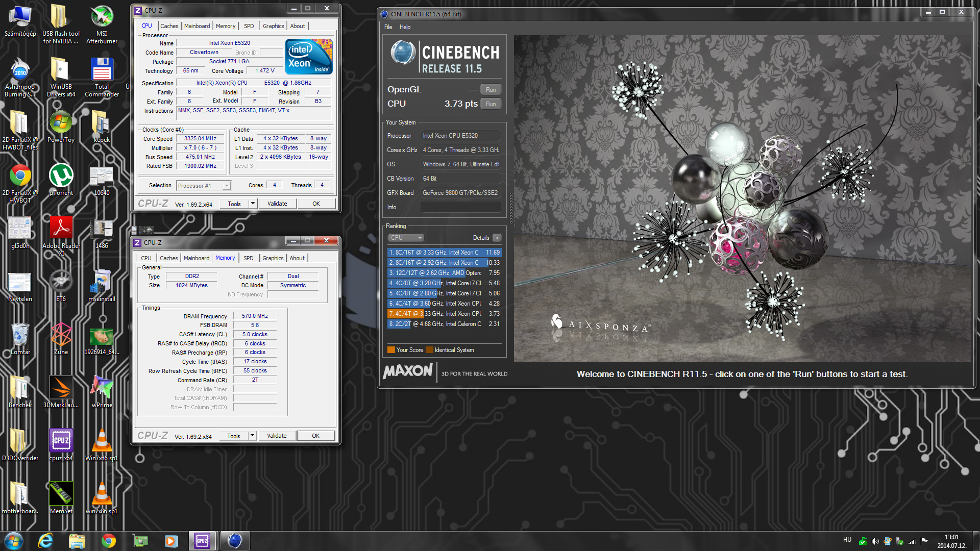The width and height of the screenshot is (980, 551).
Task: Open the ET6 desktop shortcut
Action: pyautogui.click(x=61, y=286)
